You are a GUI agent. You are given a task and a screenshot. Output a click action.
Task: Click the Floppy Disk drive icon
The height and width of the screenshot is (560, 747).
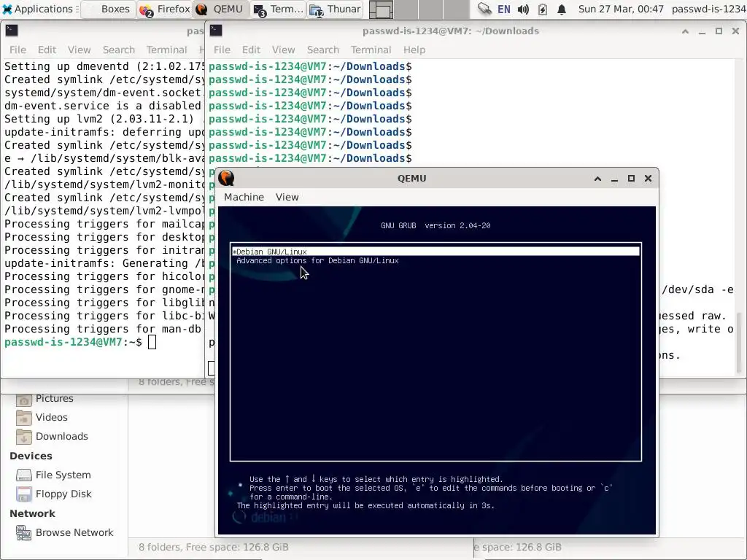tap(24, 494)
